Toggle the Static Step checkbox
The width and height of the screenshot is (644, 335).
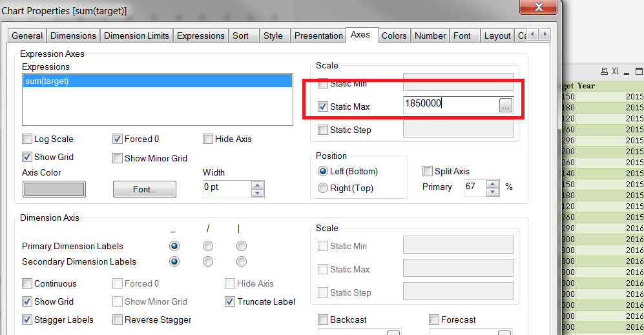click(323, 130)
